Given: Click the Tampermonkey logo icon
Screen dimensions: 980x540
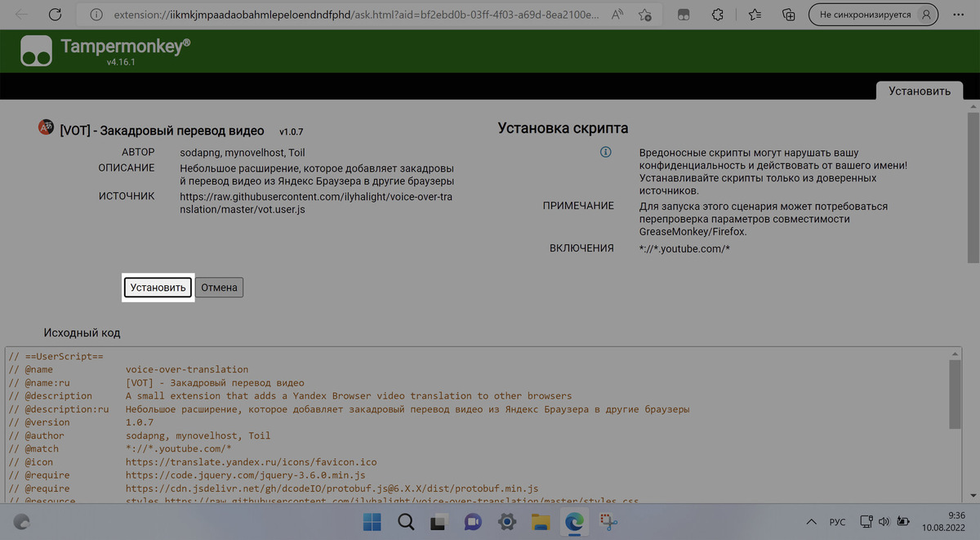Looking at the screenshot, I should (38, 50).
